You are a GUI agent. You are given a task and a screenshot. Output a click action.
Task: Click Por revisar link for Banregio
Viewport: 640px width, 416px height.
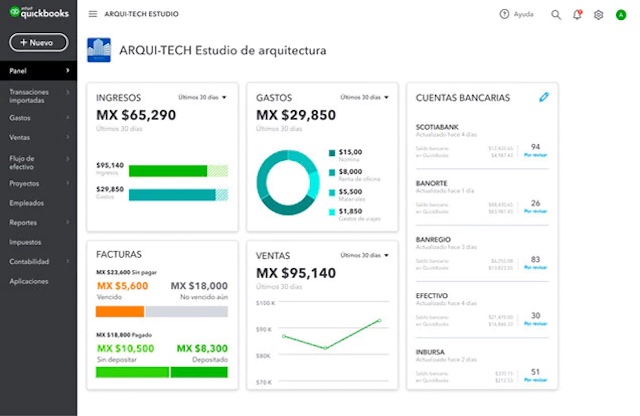pyautogui.click(x=536, y=267)
